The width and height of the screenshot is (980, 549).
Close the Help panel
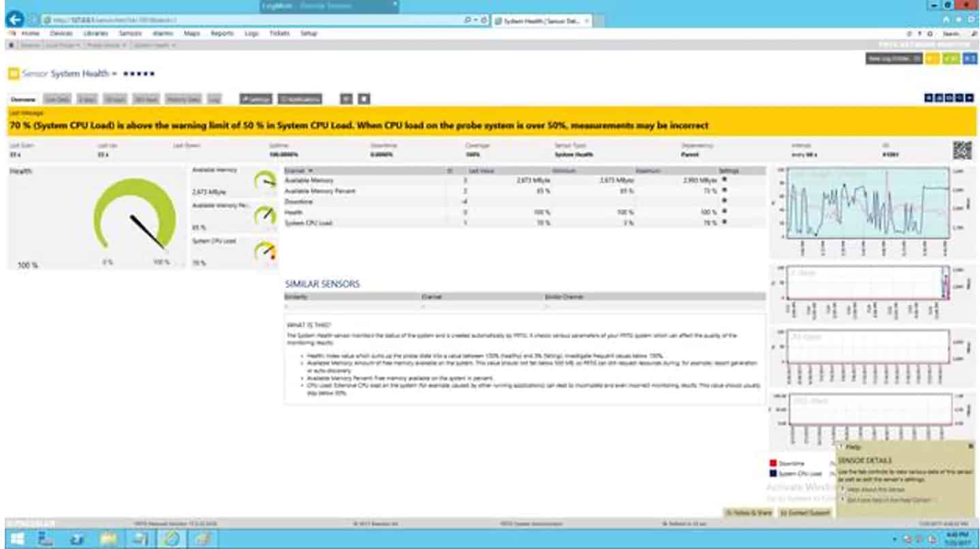click(970, 446)
